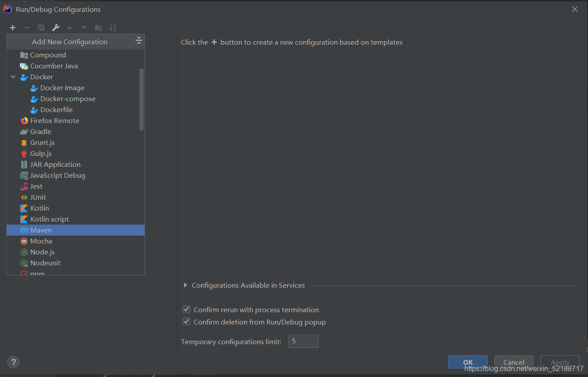
Task: Click the Maven m icon
Action: click(x=24, y=230)
